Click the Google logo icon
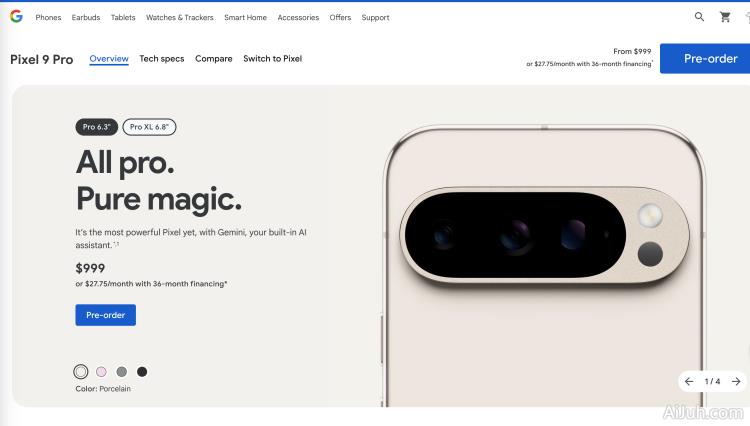Viewport: 750px width, 426px height. [16, 17]
